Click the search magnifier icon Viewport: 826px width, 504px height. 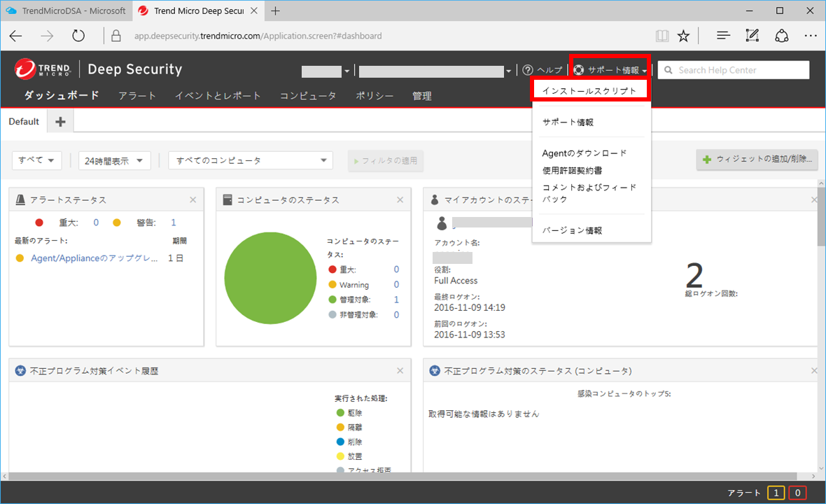(x=668, y=70)
